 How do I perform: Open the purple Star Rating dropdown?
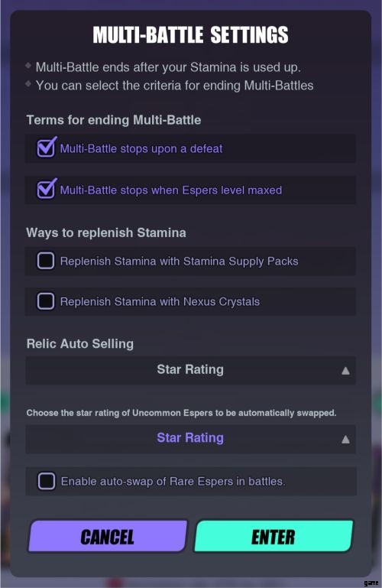[190, 439]
